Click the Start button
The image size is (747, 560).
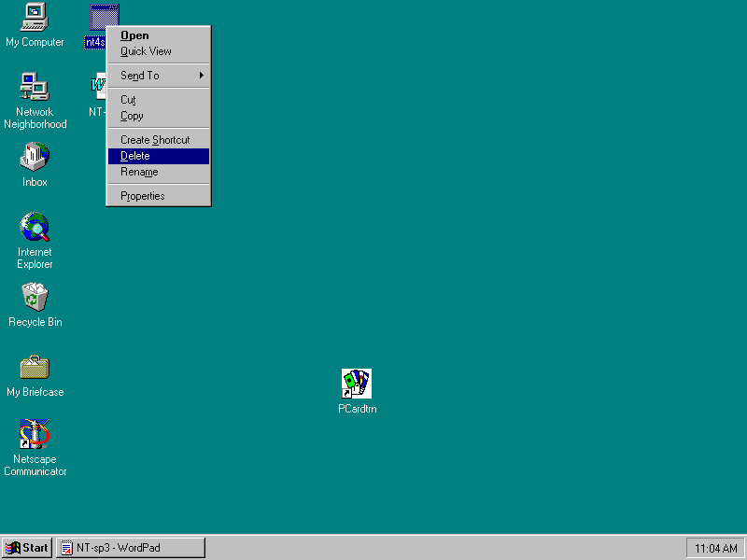click(27, 548)
